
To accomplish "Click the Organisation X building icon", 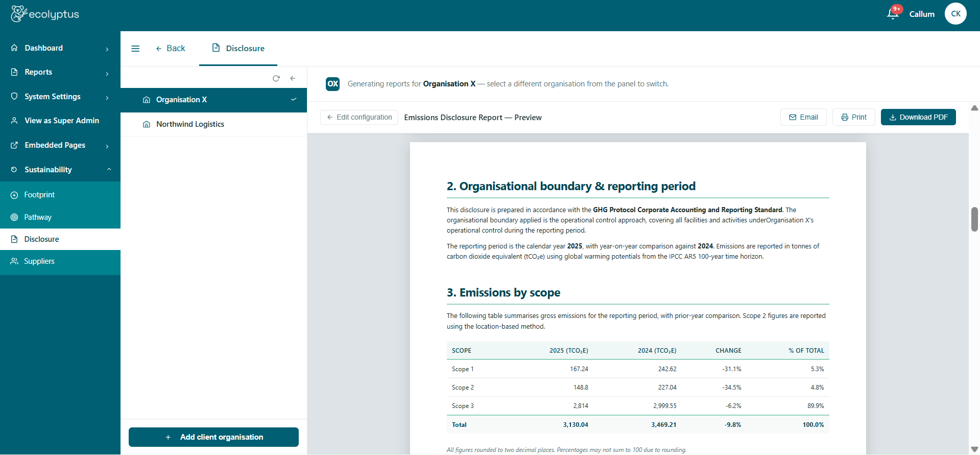I will [x=147, y=100].
